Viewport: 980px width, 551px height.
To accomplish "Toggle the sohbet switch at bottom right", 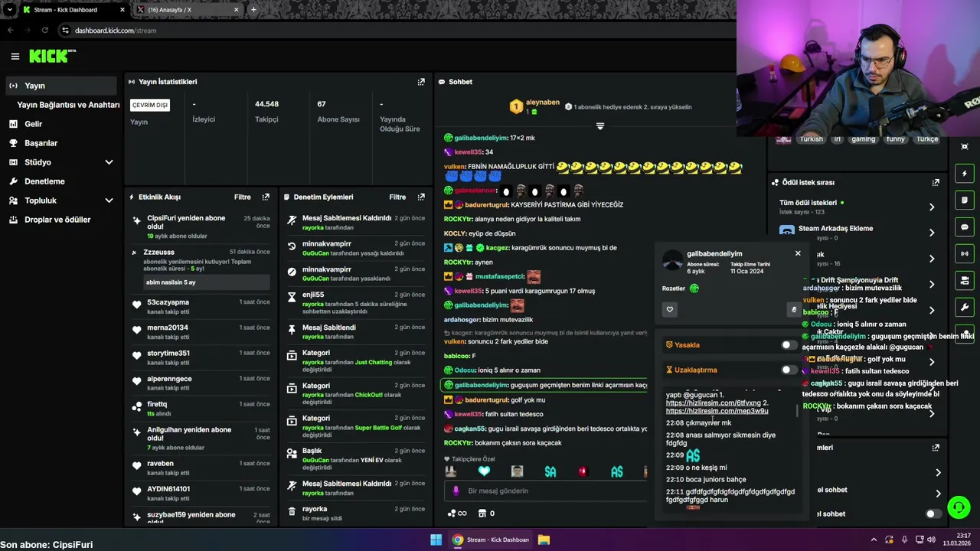I will (932, 514).
